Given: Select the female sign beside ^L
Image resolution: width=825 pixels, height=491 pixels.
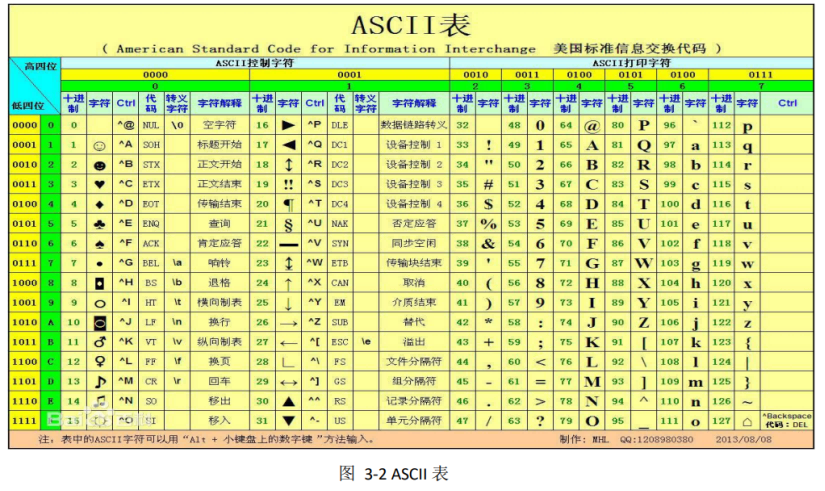Looking at the screenshot, I should point(99,362).
